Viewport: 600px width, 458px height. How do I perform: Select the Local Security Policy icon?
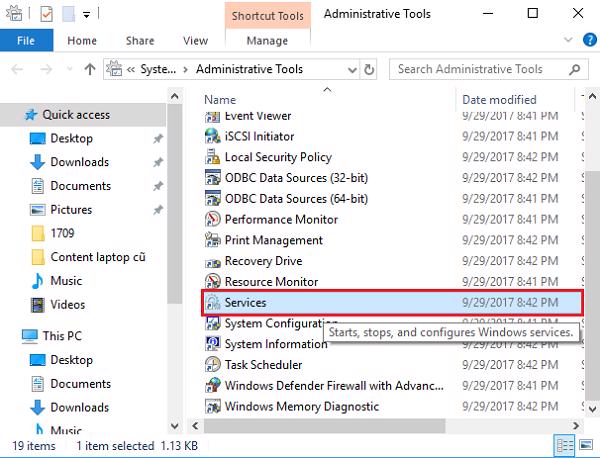tap(212, 158)
